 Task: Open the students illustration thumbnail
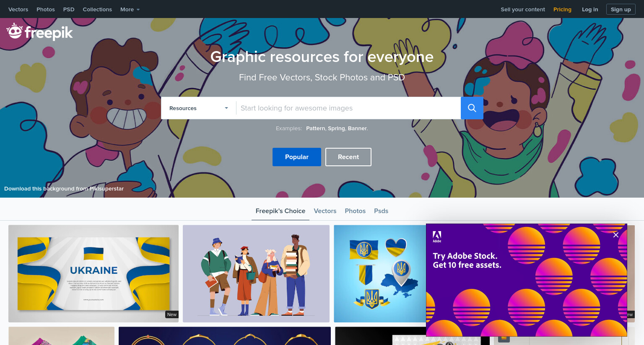coord(256,274)
